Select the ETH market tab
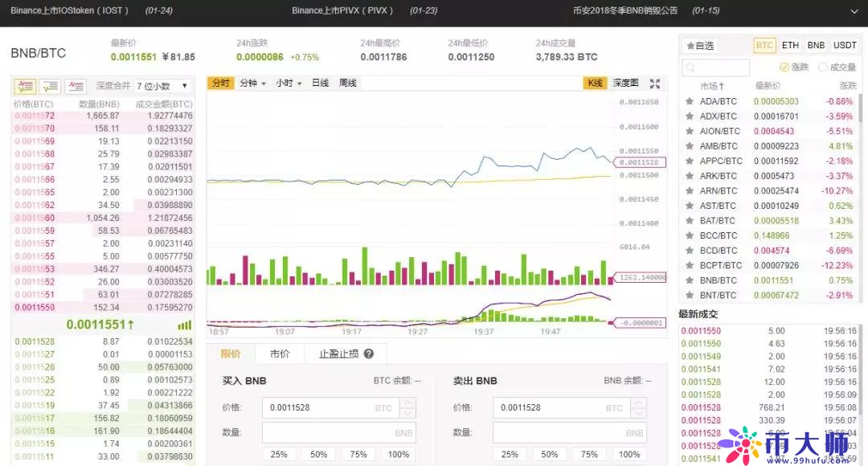 [x=790, y=45]
